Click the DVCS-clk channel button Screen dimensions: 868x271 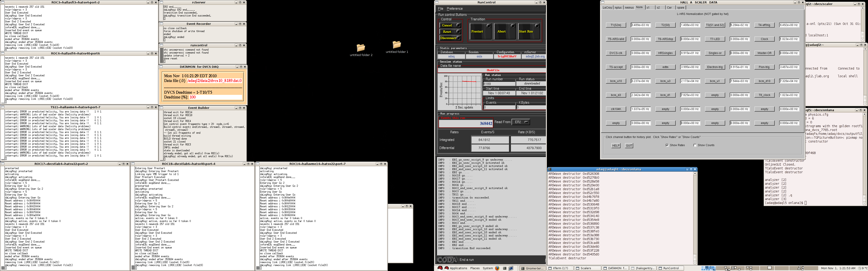coord(616,53)
